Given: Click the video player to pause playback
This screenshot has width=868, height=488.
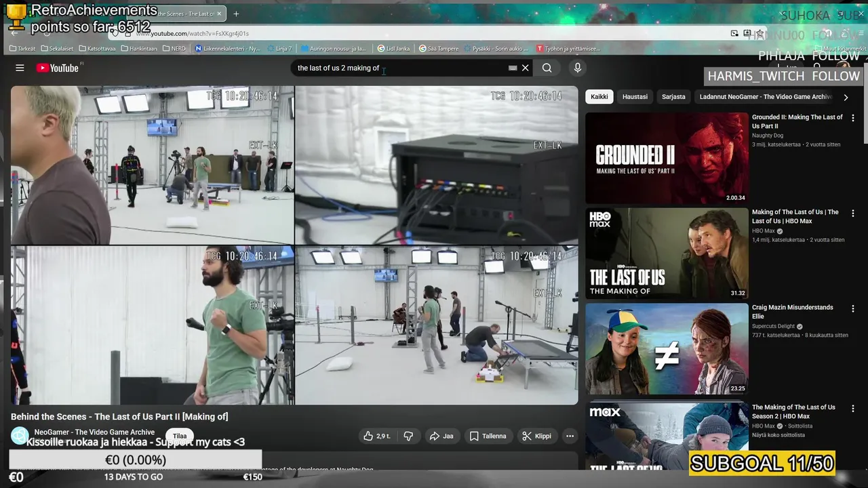Looking at the screenshot, I should [294, 245].
